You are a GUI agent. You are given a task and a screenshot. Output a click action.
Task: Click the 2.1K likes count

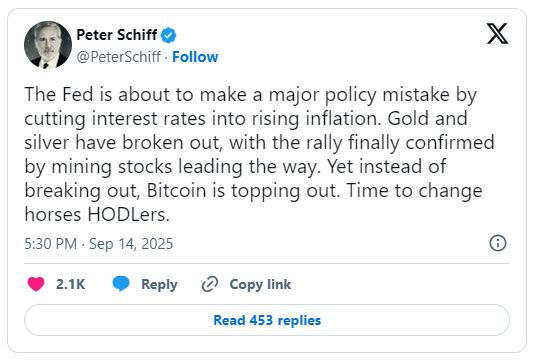(70, 284)
